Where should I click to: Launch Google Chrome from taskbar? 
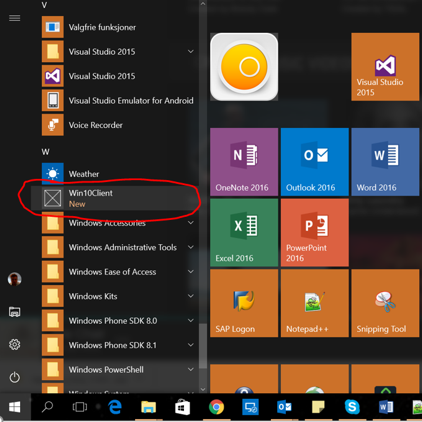coord(217,407)
